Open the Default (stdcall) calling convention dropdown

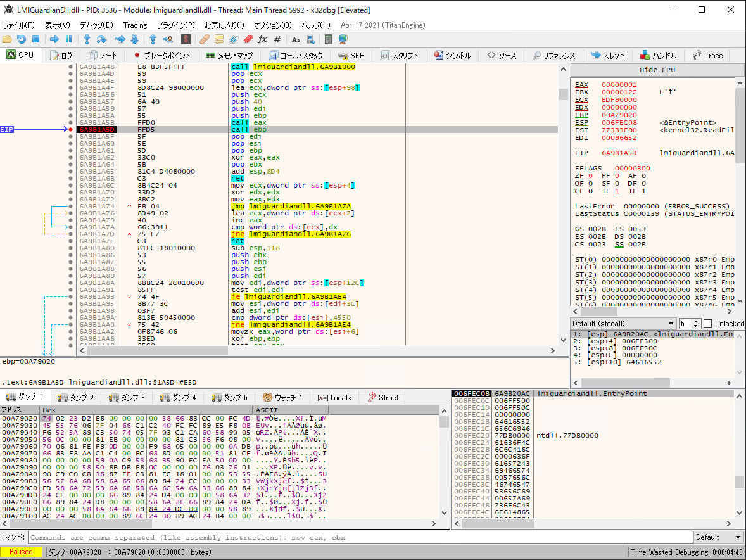[x=623, y=324]
